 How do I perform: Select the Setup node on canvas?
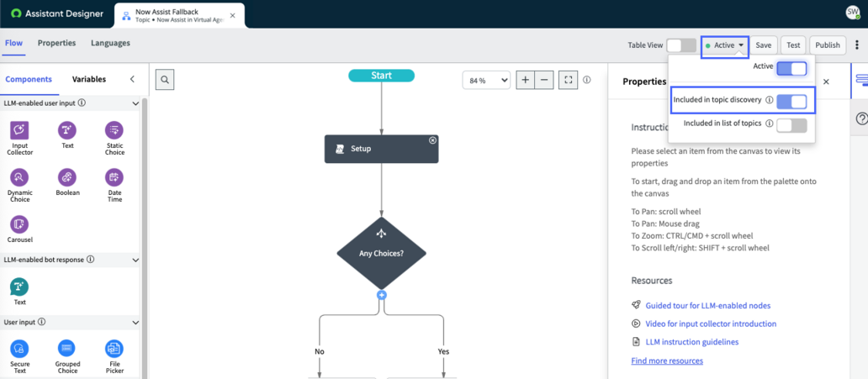pyautogui.click(x=381, y=149)
